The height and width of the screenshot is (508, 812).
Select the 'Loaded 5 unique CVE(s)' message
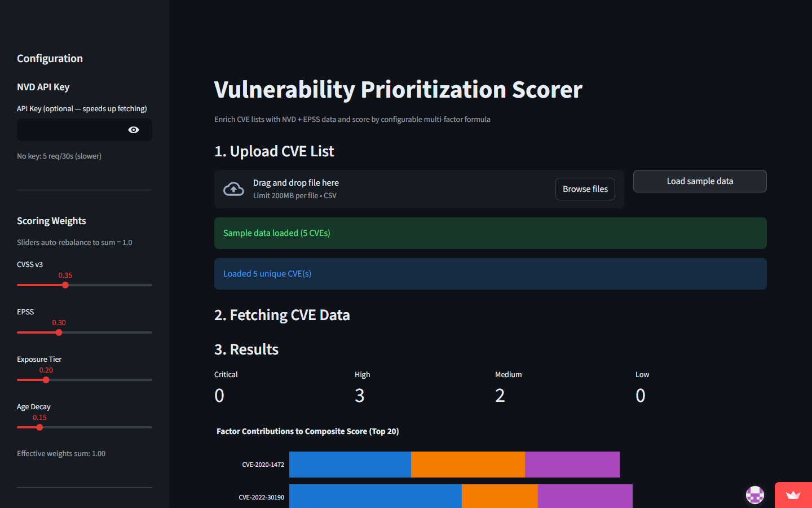[490, 273]
